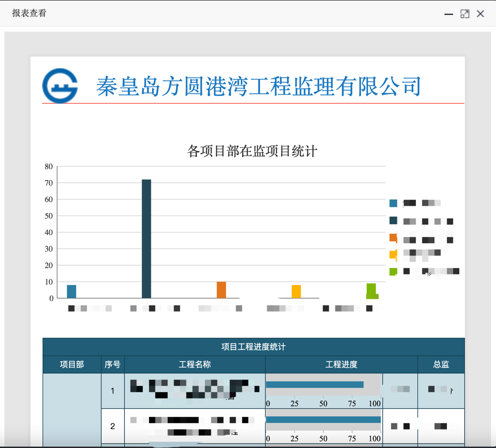Click the full progress bar in row 2
Screen dimensions: 496x448
click(323, 420)
